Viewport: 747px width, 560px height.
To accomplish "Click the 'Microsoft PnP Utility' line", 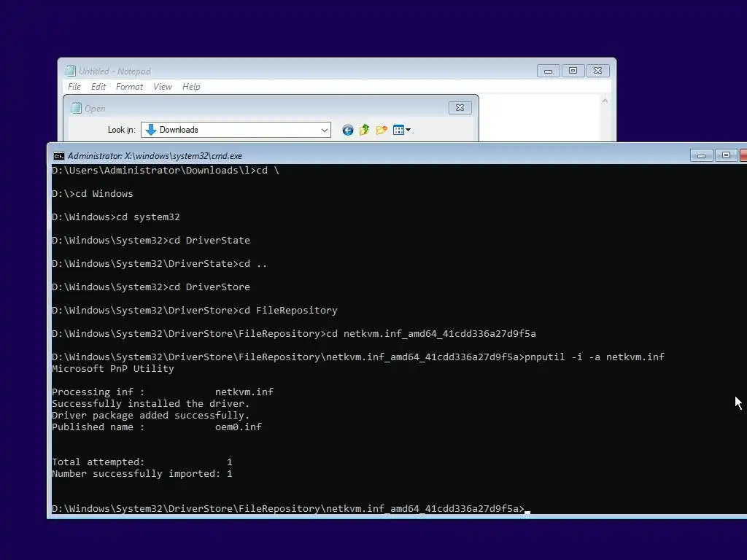I will tap(113, 368).
